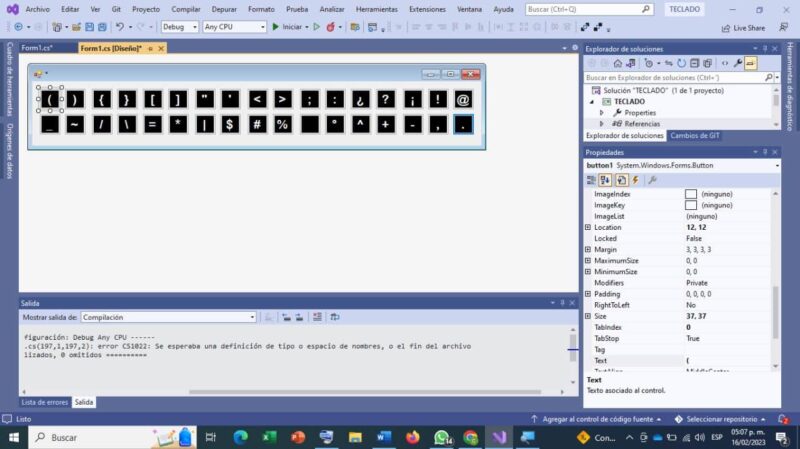
Task: Open the Compilar menu
Action: click(x=185, y=9)
